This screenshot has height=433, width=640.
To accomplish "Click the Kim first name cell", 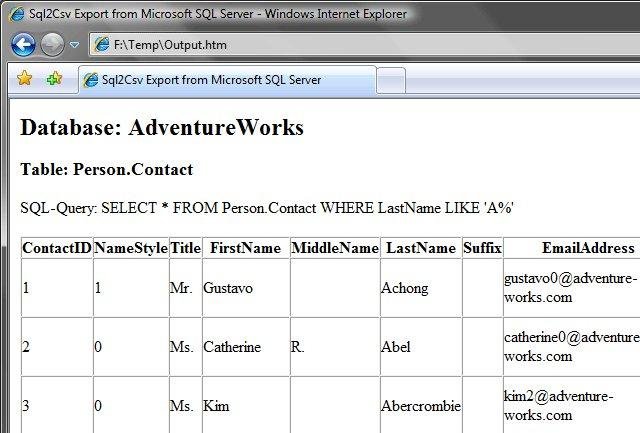I will pyautogui.click(x=246, y=406).
